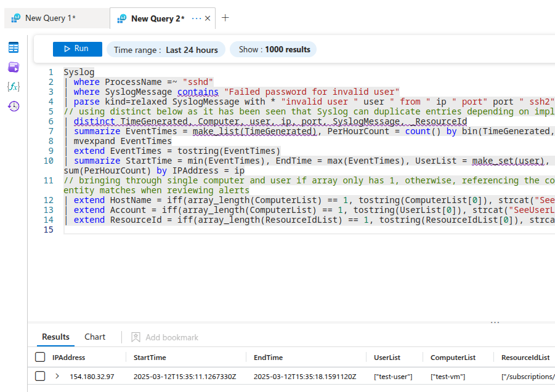Run the query
This screenshot has width=555, height=392.
click(78, 49)
